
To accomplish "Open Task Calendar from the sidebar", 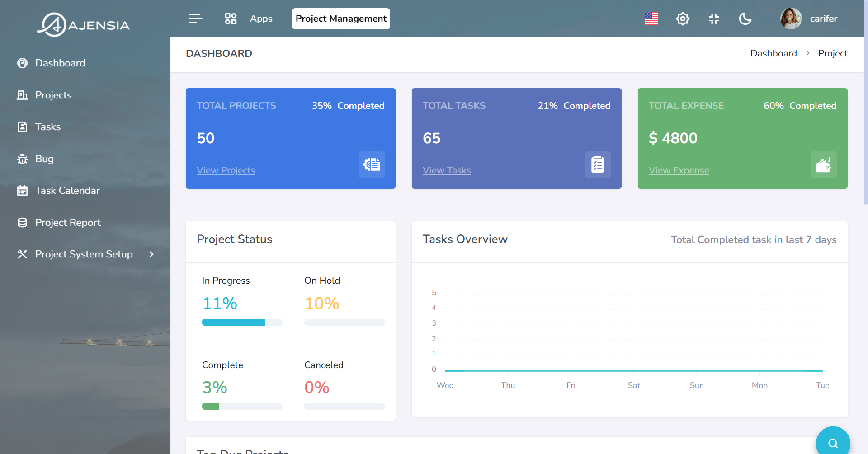I will (67, 191).
